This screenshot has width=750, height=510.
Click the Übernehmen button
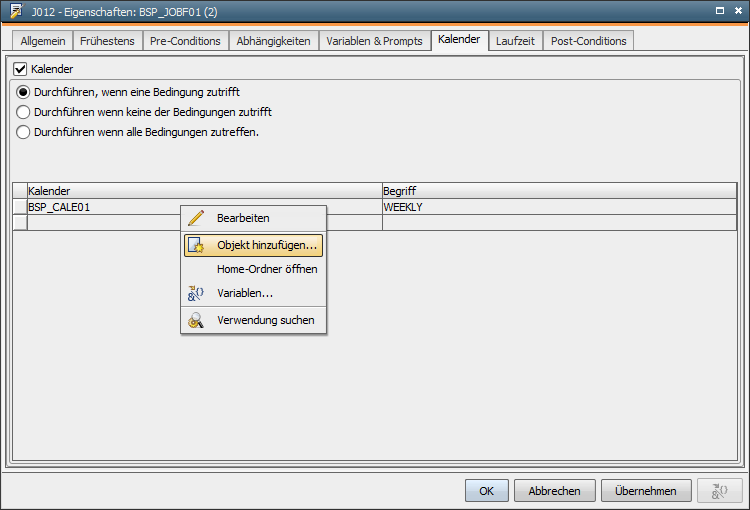(x=646, y=491)
